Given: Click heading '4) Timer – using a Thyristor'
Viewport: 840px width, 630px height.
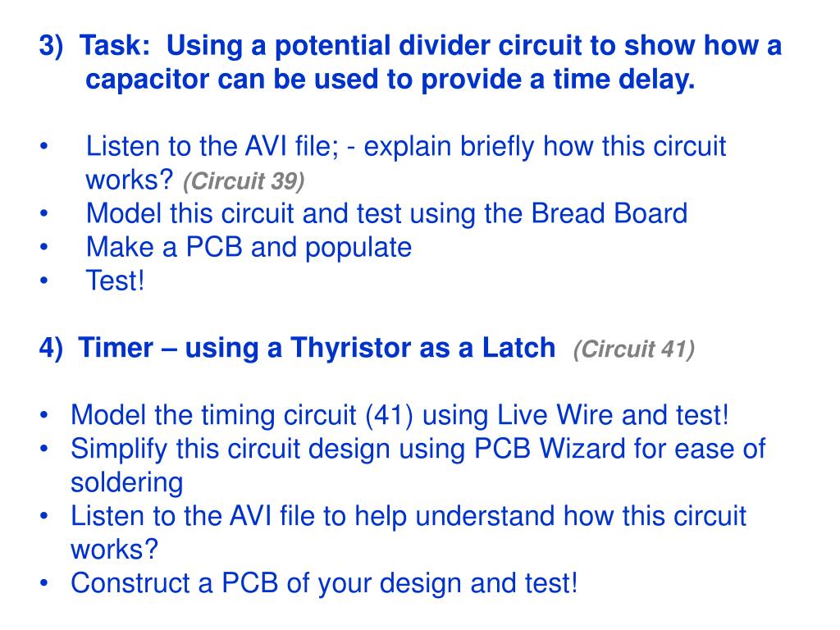Looking at the screenshot, I should pyautogui.click(x=297, y=348).
